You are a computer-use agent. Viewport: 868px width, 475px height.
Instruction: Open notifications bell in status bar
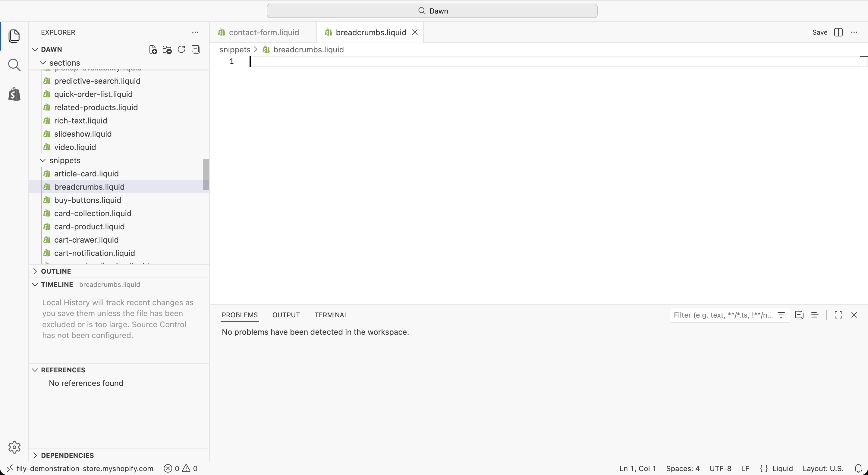tap(858, 469)
